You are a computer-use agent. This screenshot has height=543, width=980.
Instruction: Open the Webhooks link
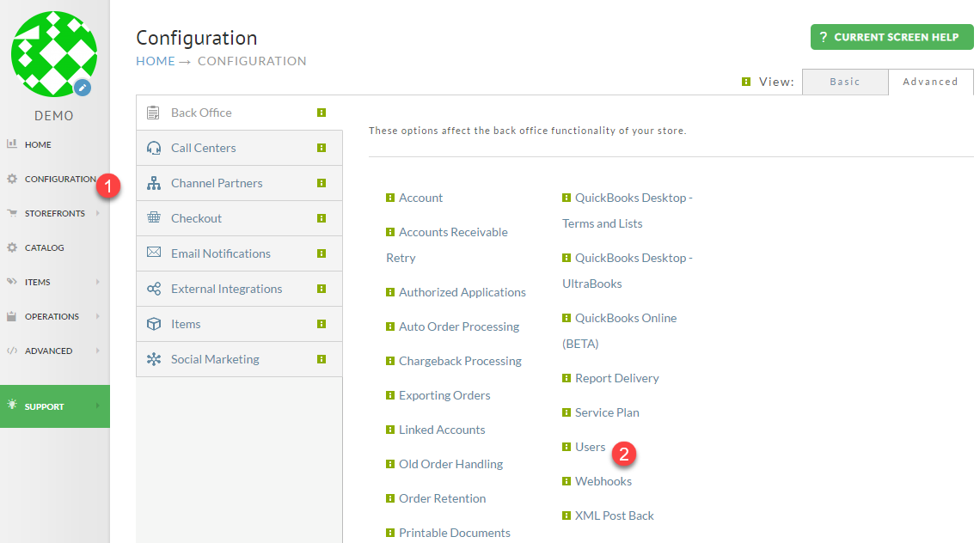(603, 481)
